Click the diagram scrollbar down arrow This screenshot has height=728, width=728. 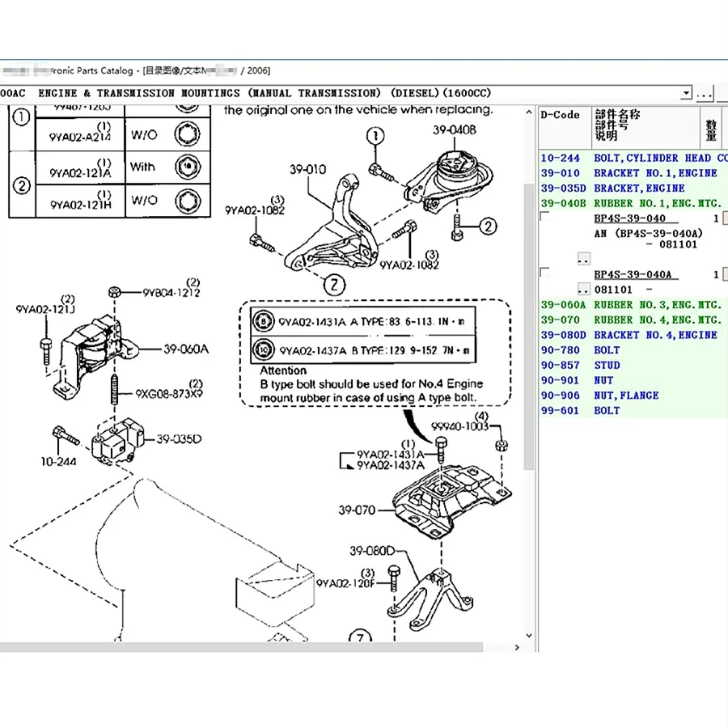click(529, 635)
